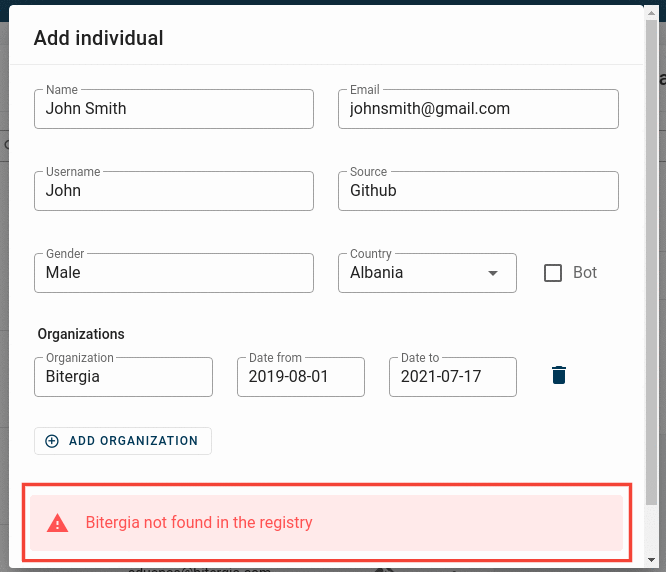Delete the Bitergia organization row with trash icon

click(559, 375)
